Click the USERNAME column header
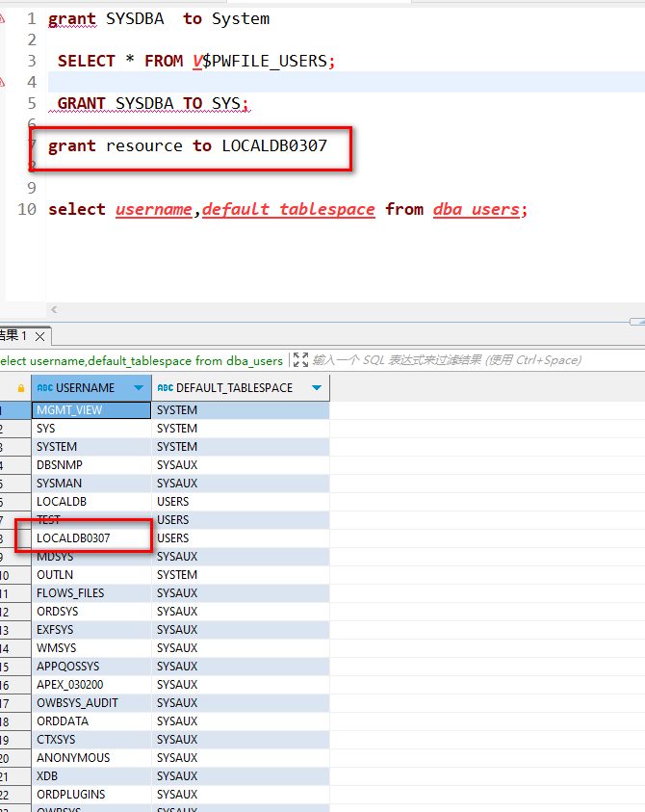 pos(86,388)
